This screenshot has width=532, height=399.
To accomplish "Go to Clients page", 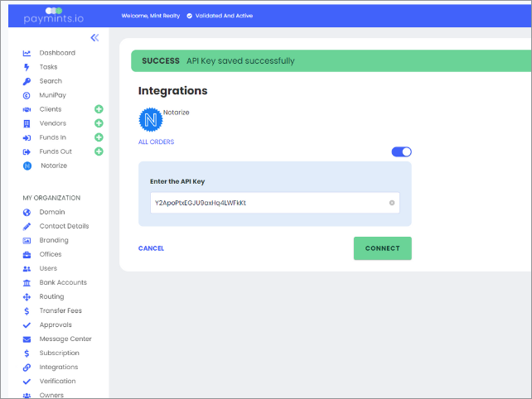I will (51, 109).
